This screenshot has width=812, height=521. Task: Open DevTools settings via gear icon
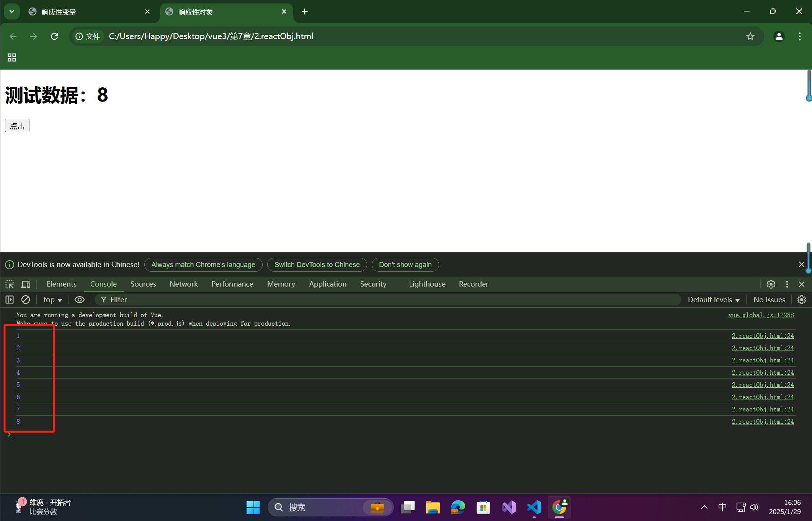coord(771,284)
